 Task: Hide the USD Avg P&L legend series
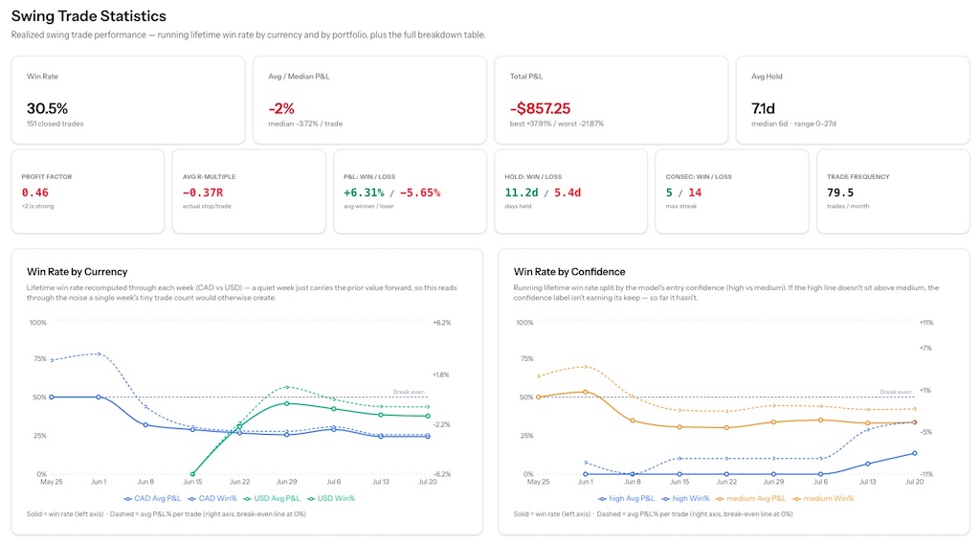pos(272,499)
